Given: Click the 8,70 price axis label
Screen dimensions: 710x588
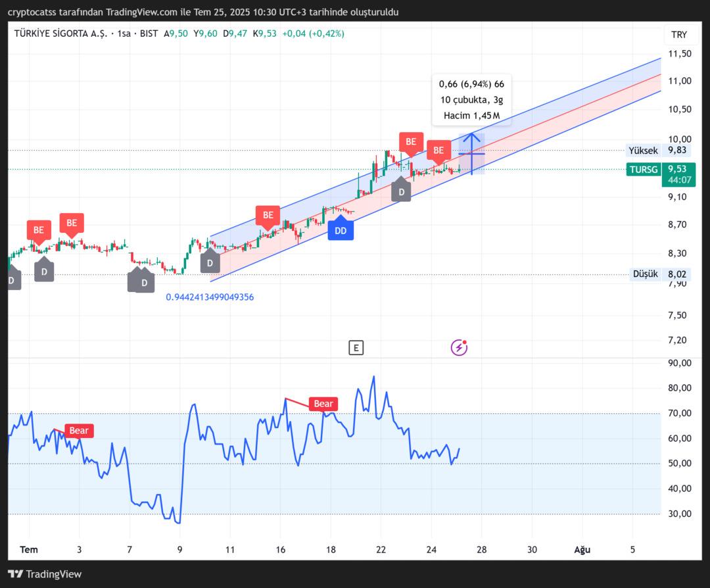Looking at the screenshot, I should click(x=677, y=225).
